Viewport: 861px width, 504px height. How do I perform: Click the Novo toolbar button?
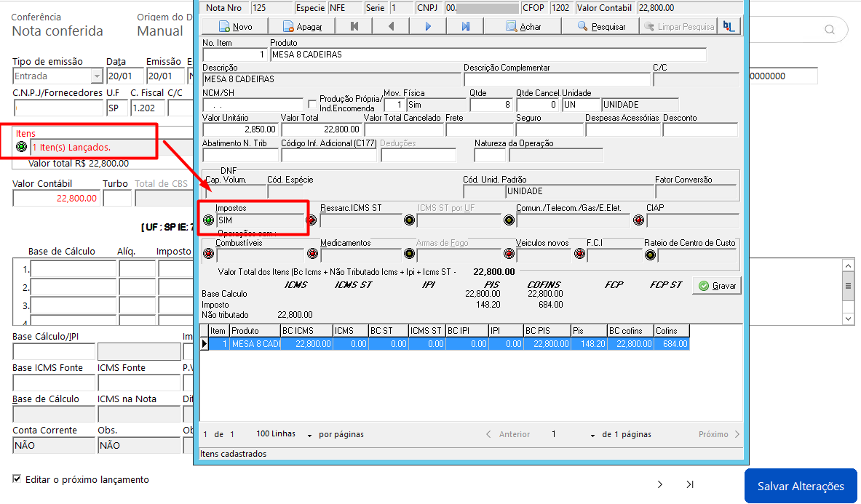[235, 26]
